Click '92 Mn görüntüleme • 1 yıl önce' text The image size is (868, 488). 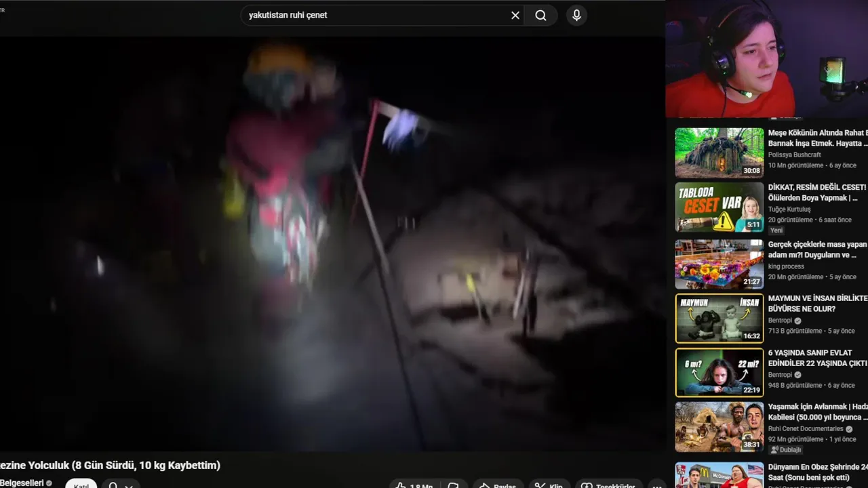pos(812,439)
